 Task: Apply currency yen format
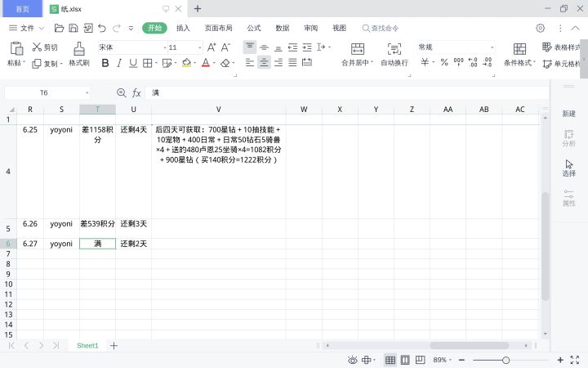pyautogui.click(x=425, y=62)
